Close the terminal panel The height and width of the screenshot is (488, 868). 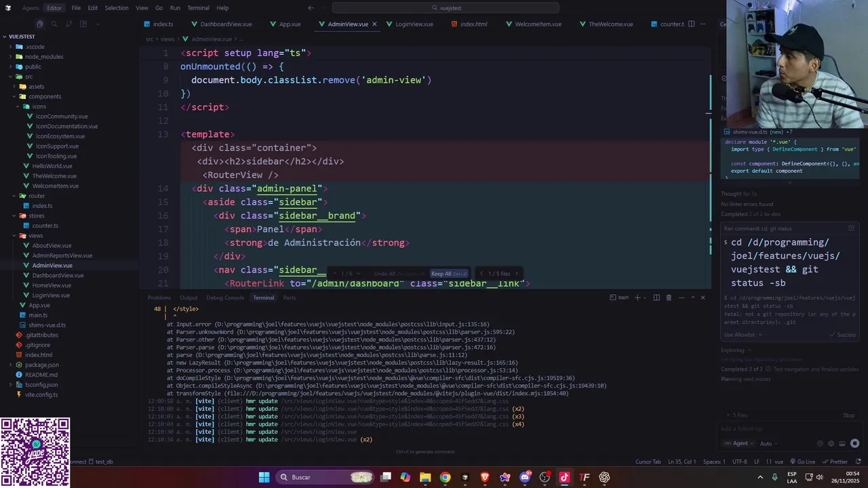coord(703,298)
